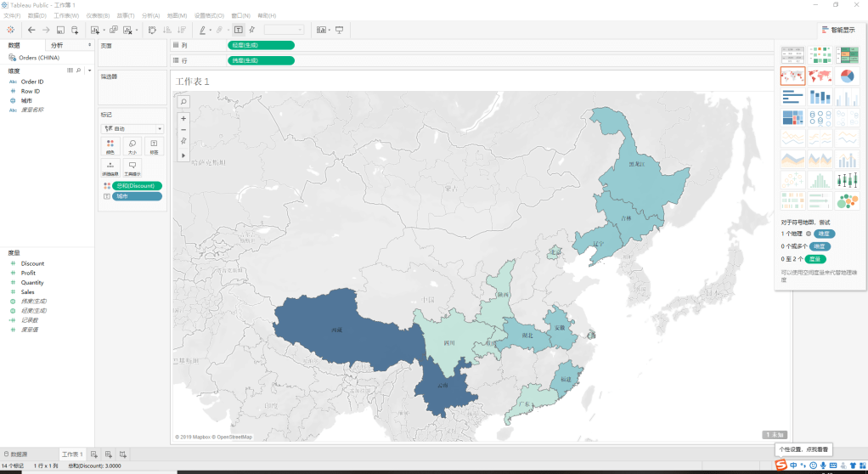Toggle presentation mode in the toolbar

click(x=340, y=30)
